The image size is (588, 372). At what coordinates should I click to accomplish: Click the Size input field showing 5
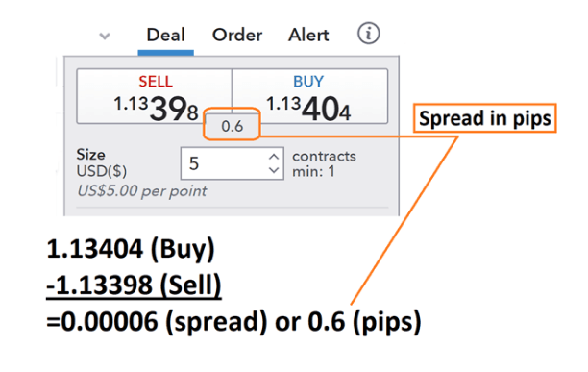pos(232,163)
